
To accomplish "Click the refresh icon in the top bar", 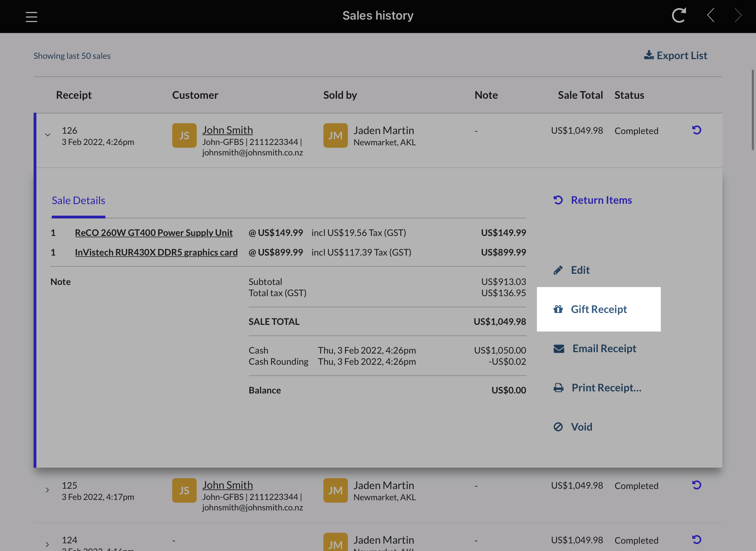I will (678, 15).
